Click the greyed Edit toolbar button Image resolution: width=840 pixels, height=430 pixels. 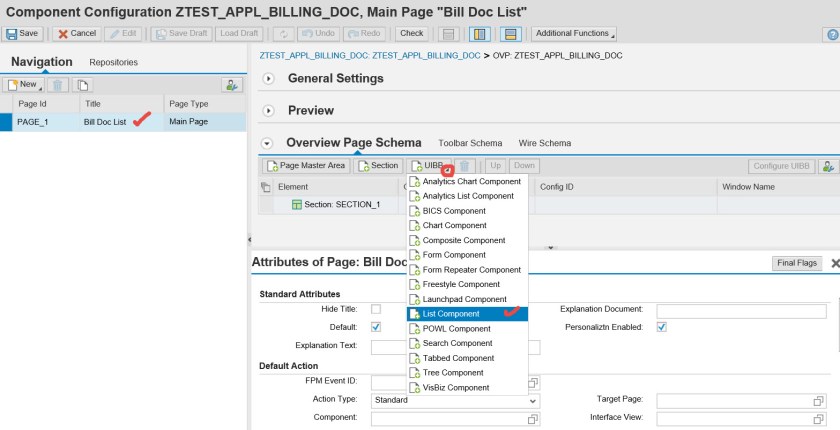pyautogui.click(x=123, y=34)
